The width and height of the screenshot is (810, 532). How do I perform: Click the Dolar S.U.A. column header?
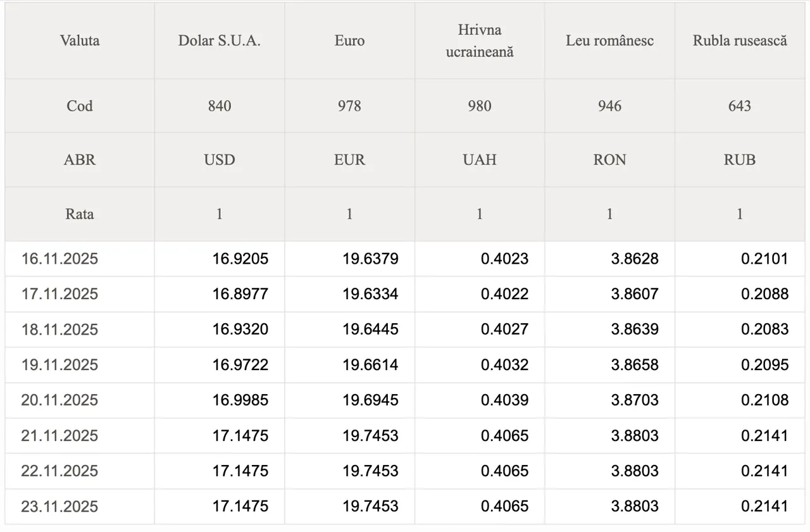219,41
